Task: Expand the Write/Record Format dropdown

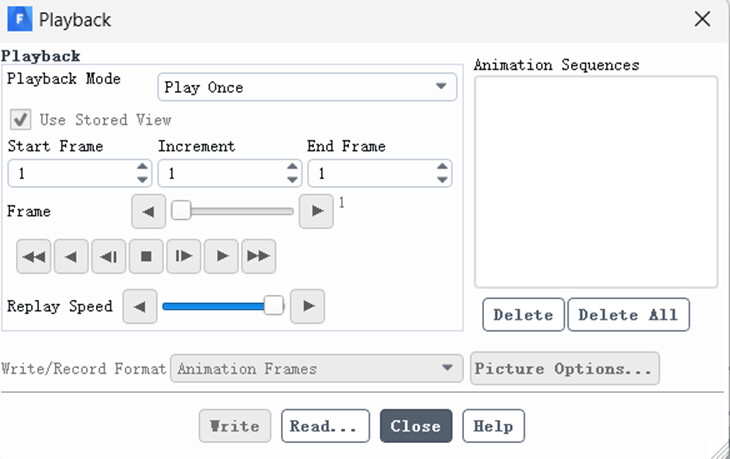Action: tap(316, 369)
